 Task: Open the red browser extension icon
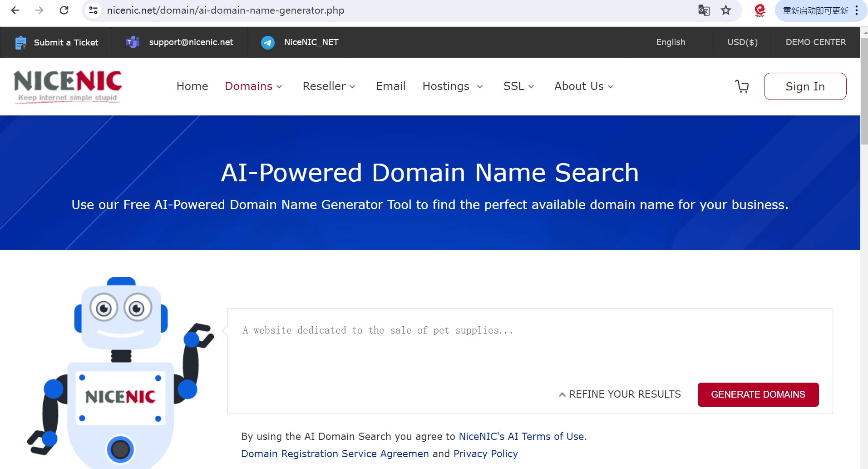click(759, 10)
